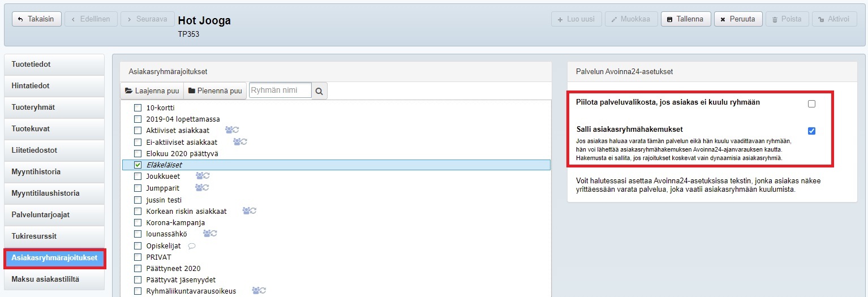The width and height of the screenshot is (868, 297).
Task: Expand the tree with Laajenna puu
Action: pos(152,91)
